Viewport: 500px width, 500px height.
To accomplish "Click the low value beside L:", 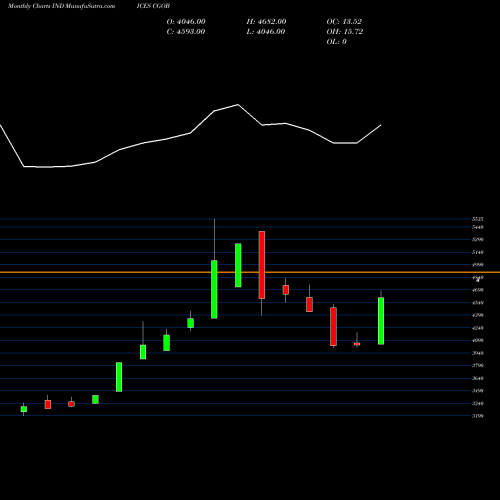I will (x=271, y=32).
